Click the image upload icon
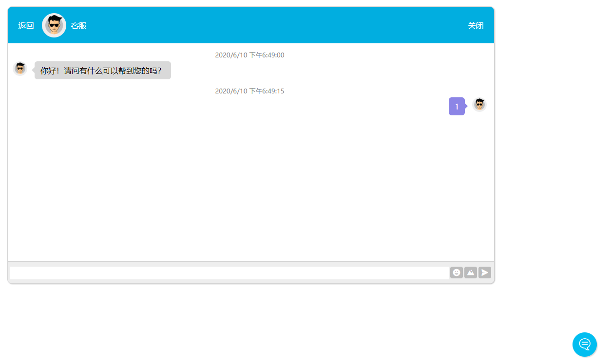611x364 pixels. [x=470, y=273]
